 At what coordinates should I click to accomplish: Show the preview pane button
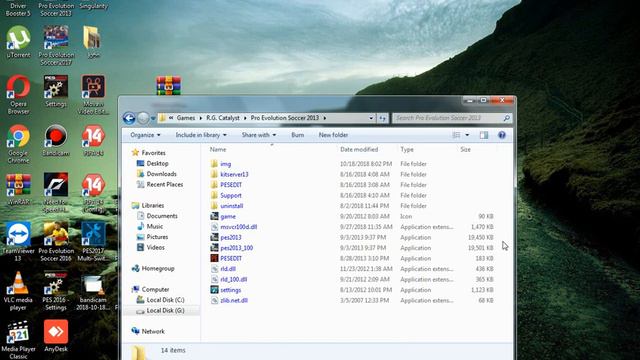click(484, 135)
